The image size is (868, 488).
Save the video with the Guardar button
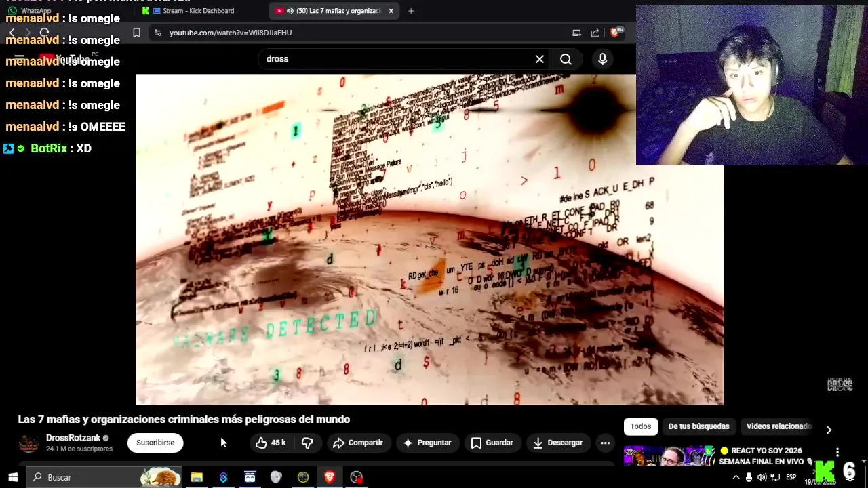click(x=492, y=443)
